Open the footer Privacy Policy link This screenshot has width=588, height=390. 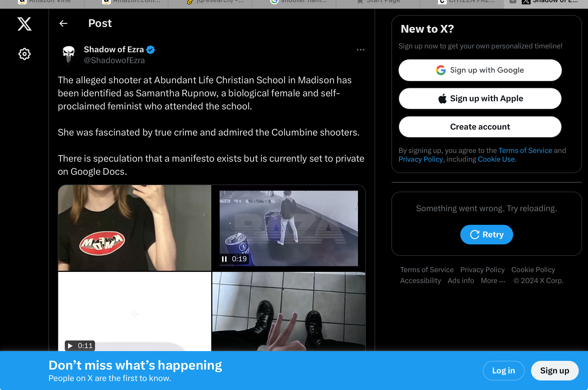coord(482,270)
